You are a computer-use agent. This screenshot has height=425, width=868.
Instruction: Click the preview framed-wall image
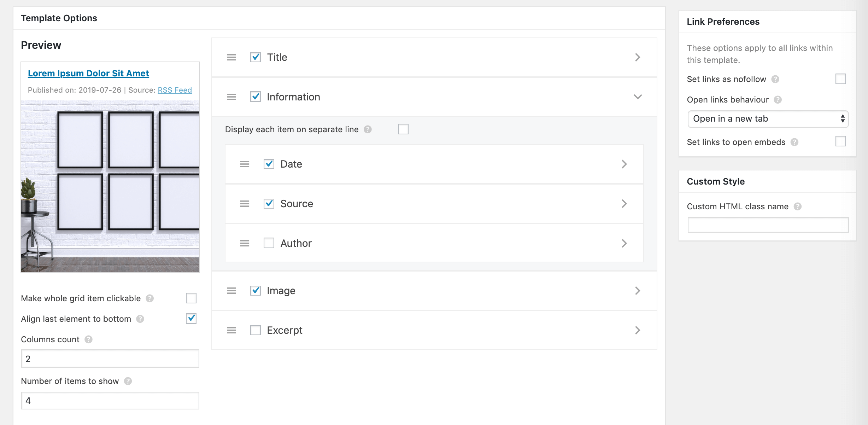coord(110,186)
